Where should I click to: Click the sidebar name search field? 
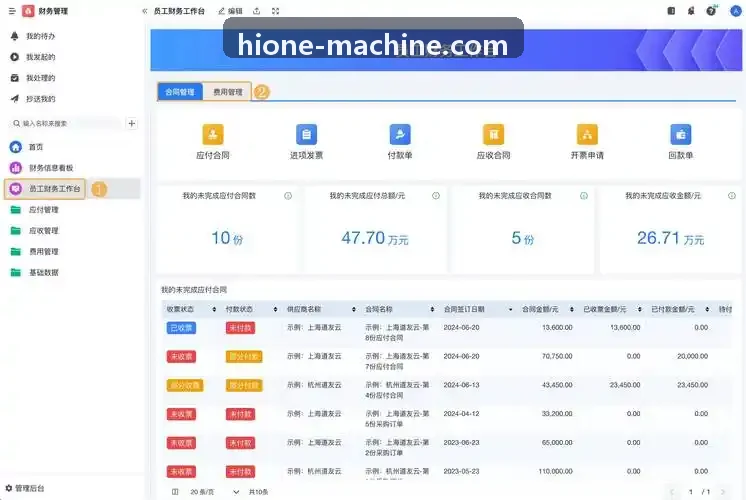coord(66,124)
